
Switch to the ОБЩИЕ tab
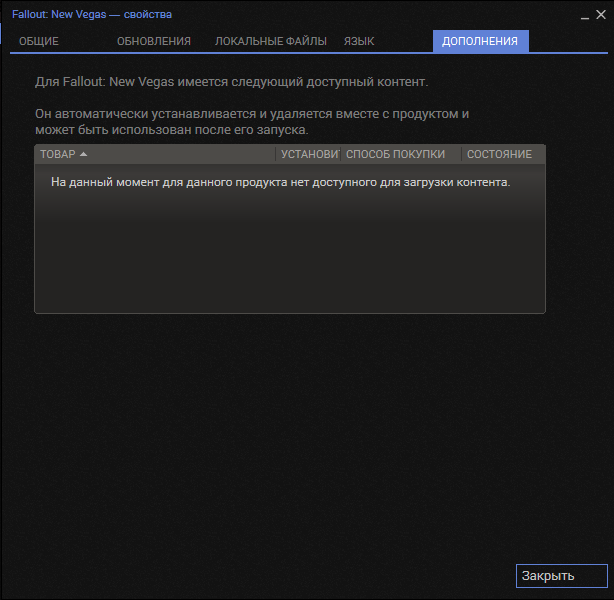39,41
